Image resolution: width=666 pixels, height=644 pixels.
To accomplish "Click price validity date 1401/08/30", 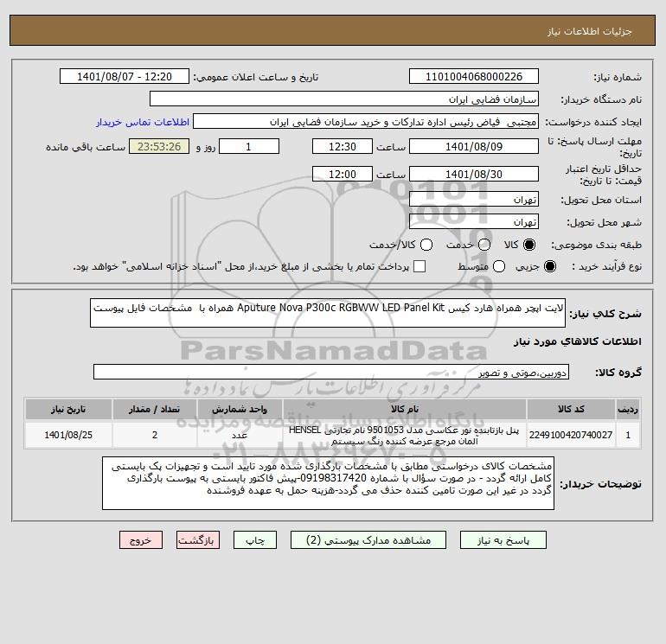I will (x=474, y=174).
